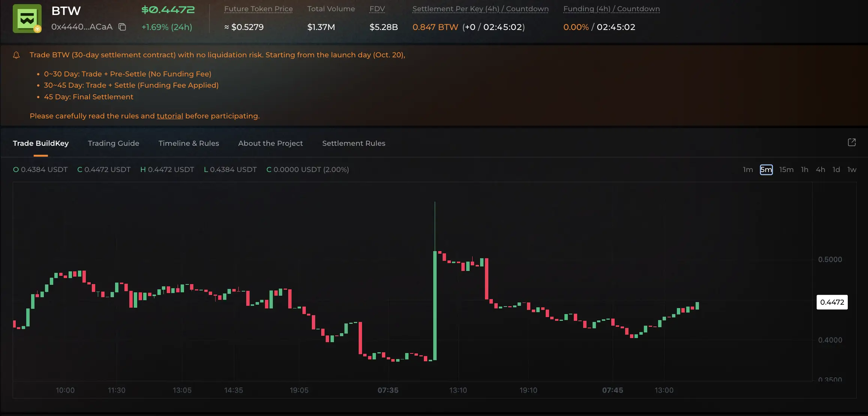Screen dimensions: 868x416
Task: Click the 13:10 time axis label
Action: [x=458, y=390]
